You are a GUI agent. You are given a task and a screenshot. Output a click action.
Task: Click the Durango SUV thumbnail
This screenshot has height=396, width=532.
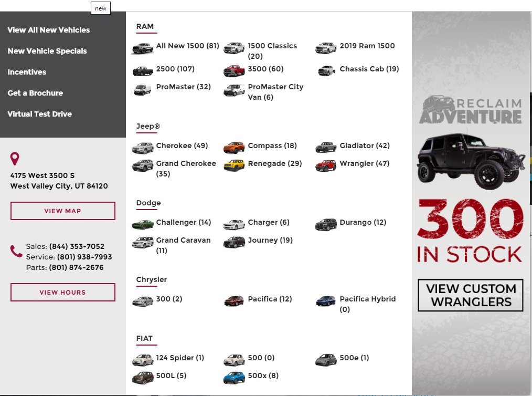tap(326, 224)
